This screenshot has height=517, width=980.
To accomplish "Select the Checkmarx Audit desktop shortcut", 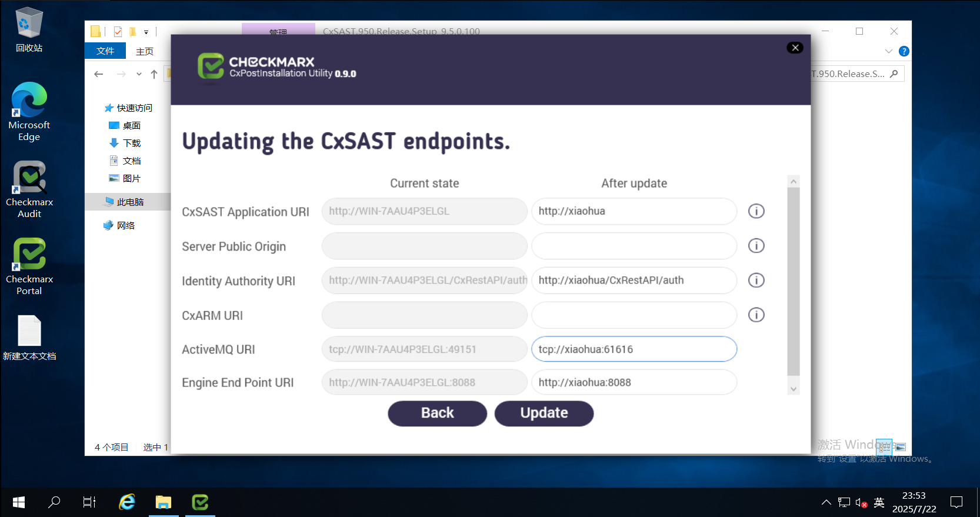I will [x=29, y=189].
